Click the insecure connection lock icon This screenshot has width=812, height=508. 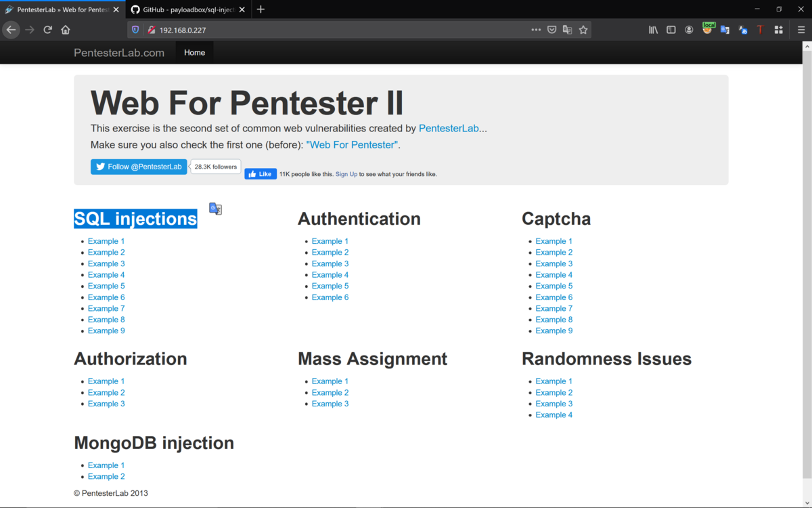pyautogui.click(x=152, y=30)
